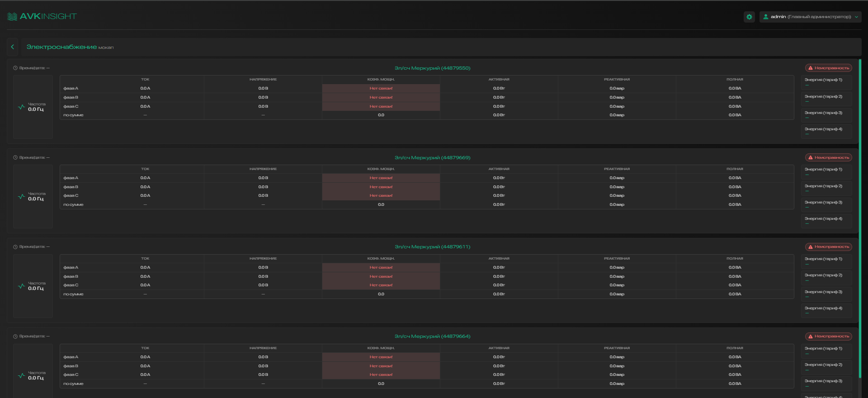Click РЕАКТИВНАЯ column header in meter 44879669 table
This screenshot has width=868, height=398.
617,169
